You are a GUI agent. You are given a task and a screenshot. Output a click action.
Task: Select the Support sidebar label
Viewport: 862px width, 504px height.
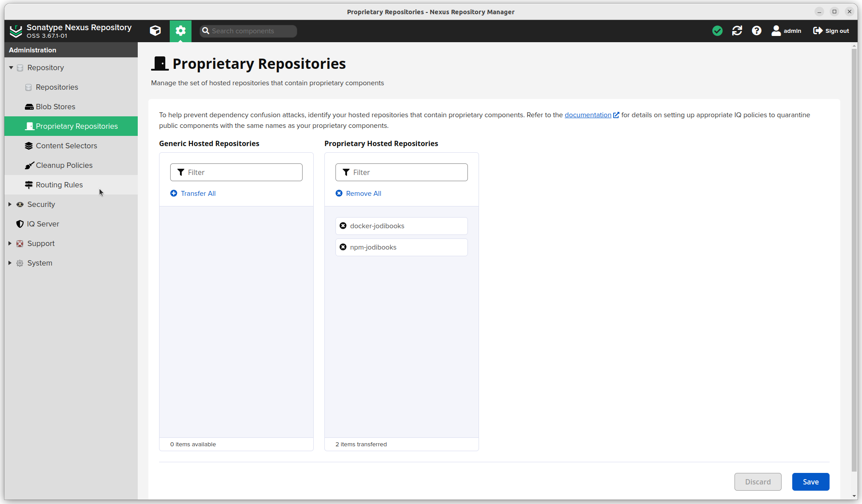tap(41, 243)
